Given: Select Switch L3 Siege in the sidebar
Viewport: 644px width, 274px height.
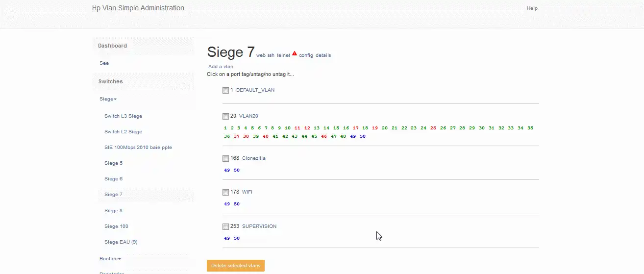Looking at the screenshot, I should point(123,116).
